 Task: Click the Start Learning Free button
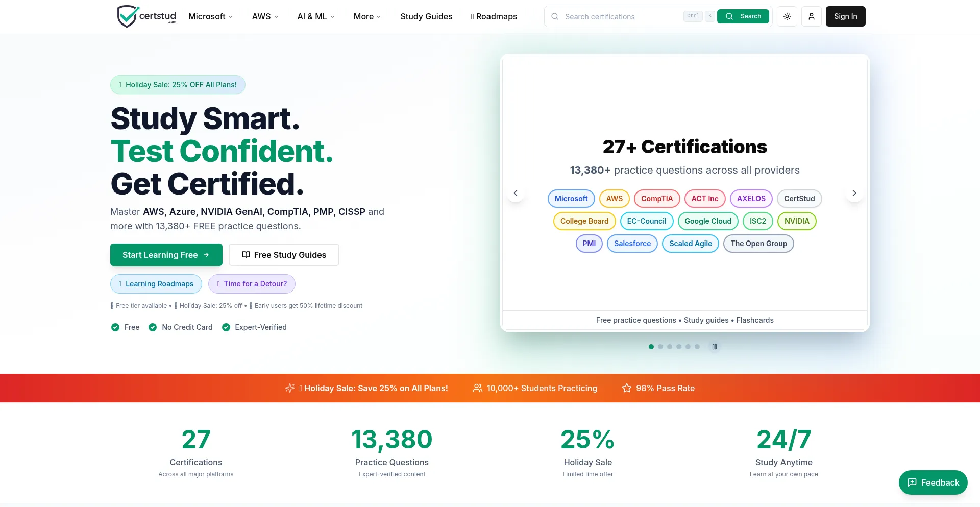(166, 255)
